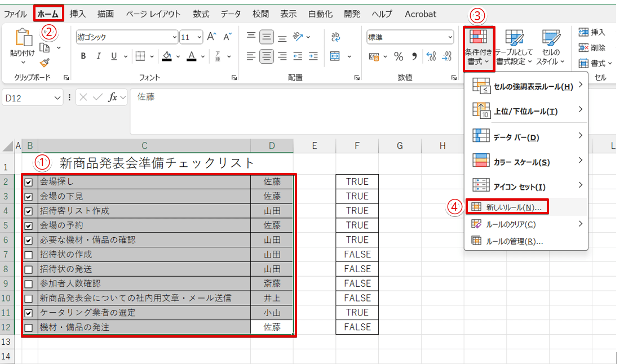
Task: Click the Wrap Text icon
Action: click(335, 37)
